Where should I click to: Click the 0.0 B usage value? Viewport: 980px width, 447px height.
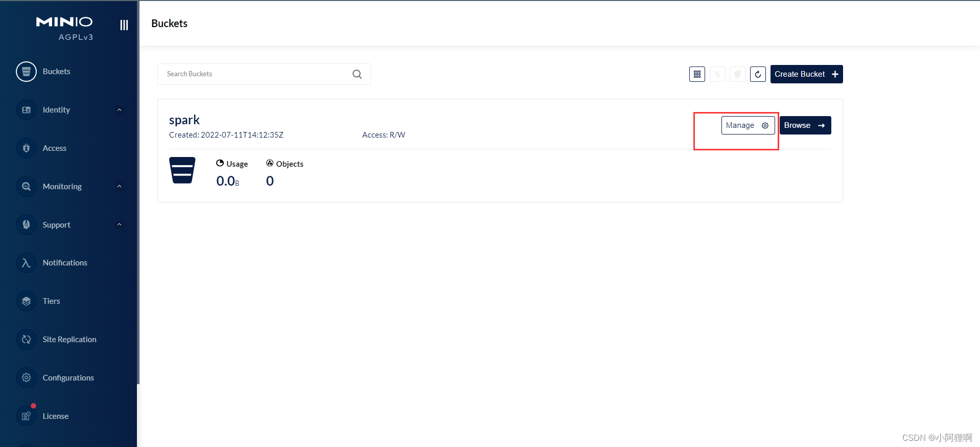tap(228, 181)
